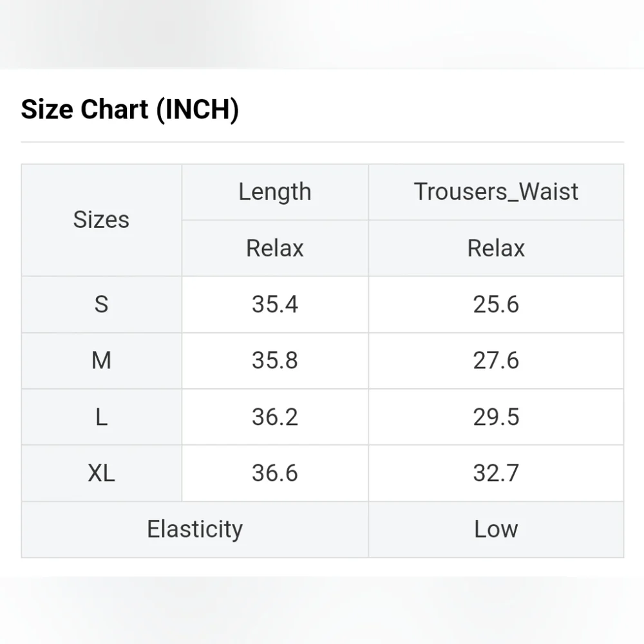
Task: Select the Relax subheader under Length
Action: [275, 248]
